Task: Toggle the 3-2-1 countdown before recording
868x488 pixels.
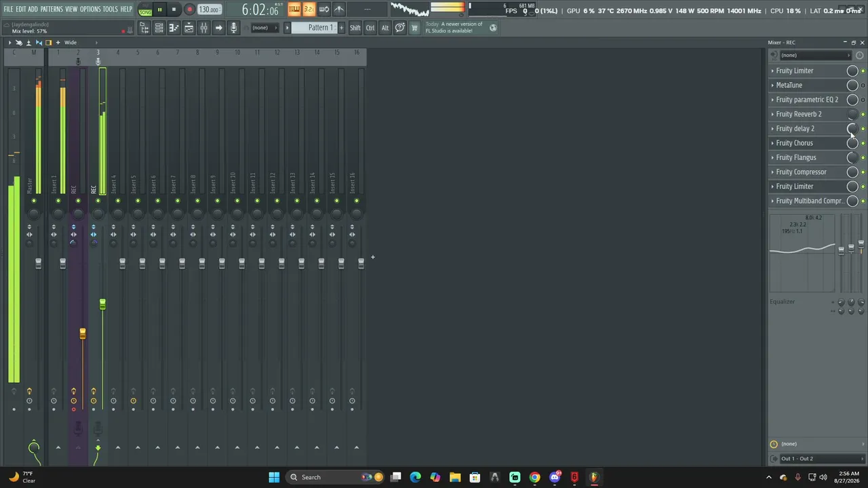Action: (309, 9)
